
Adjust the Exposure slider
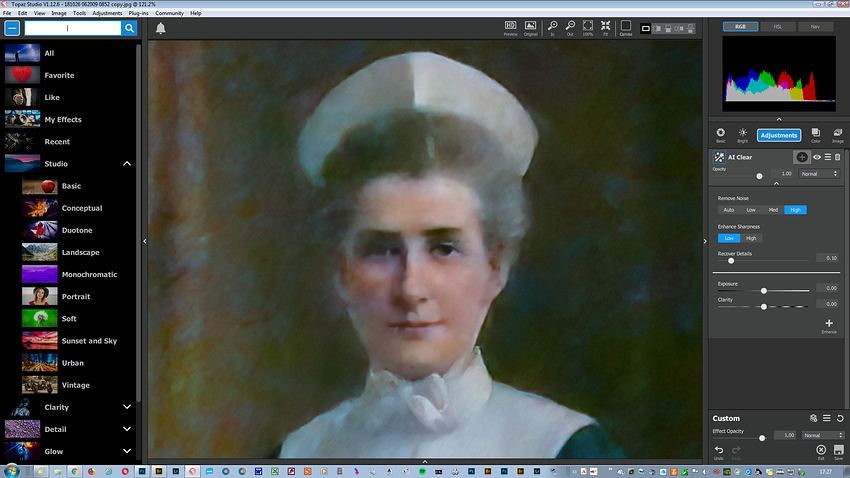point(763,291)
